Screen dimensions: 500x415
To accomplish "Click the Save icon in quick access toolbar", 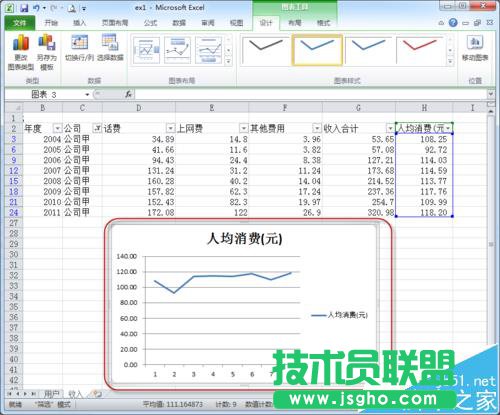I will [24, 8].
